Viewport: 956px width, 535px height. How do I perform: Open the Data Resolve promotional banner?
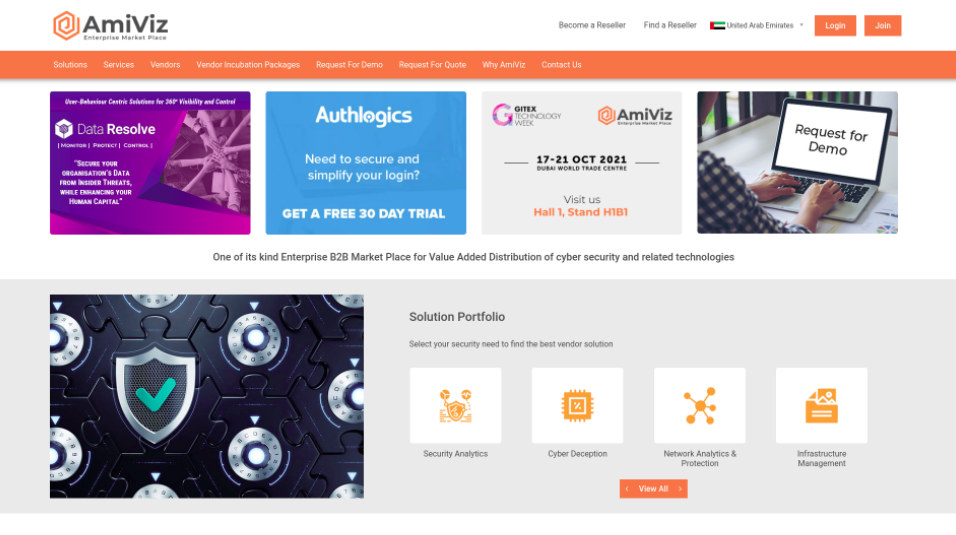(x=150, y=163)
